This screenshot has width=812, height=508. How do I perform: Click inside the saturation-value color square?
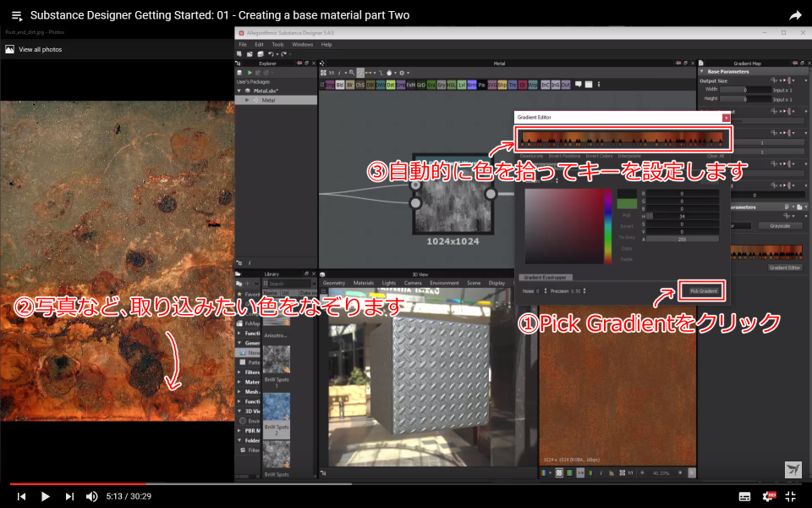click(x=564, y=227)
